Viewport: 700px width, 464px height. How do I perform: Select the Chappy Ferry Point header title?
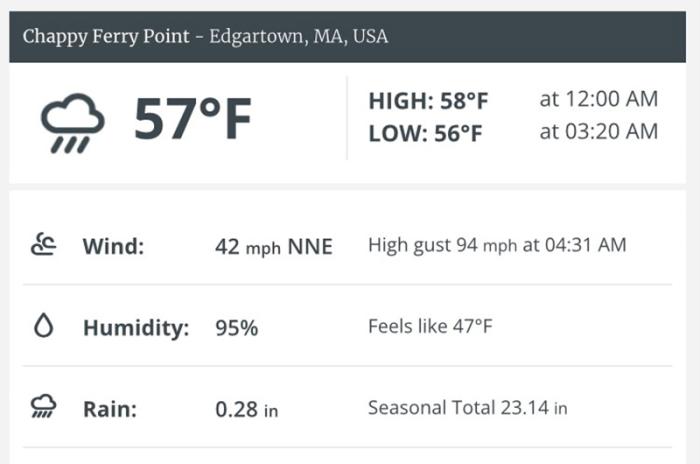click(x=205, y=37)
